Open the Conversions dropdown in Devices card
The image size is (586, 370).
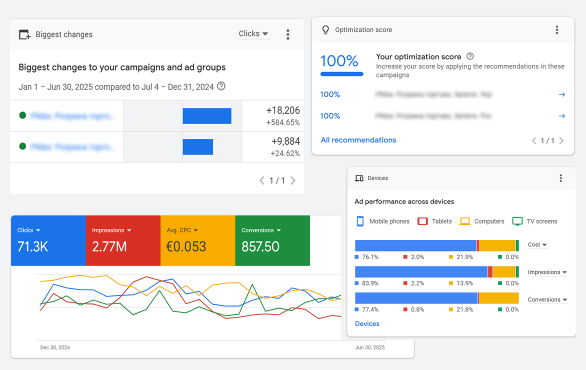coord(547,300)
